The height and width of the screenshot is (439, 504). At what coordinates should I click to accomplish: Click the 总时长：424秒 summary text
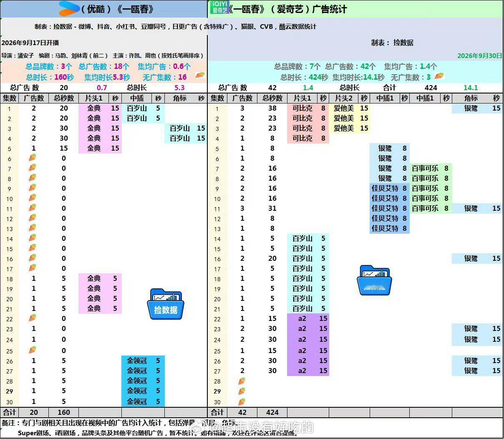304,77
